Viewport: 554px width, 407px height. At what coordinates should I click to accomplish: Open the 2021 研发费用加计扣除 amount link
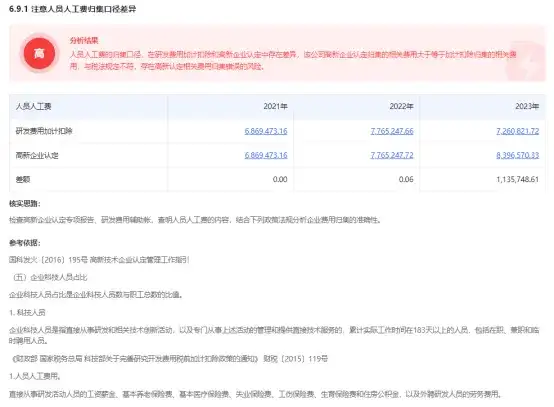coord(266,131)
